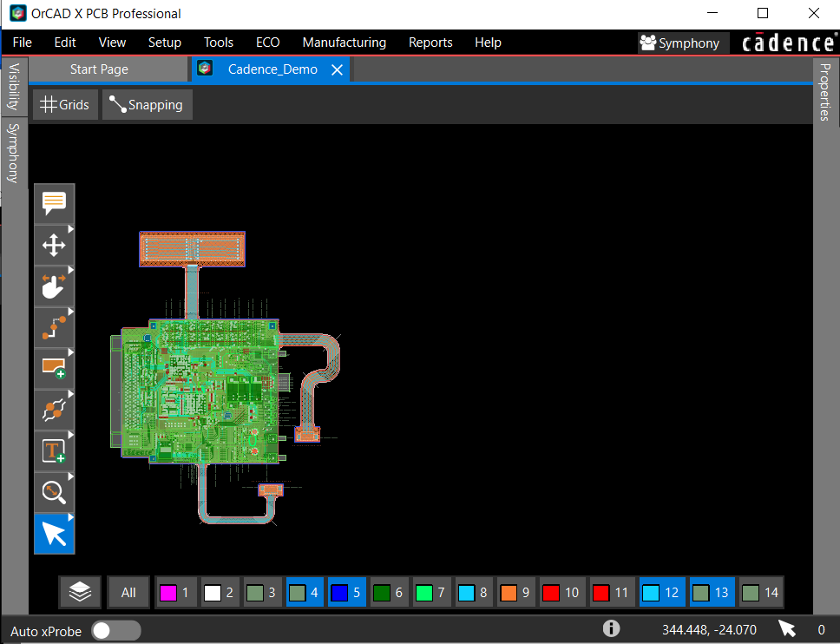Toggle layer 8 visibility
The width and height of the screenshot is (840, 644).
tap(474, 592)
